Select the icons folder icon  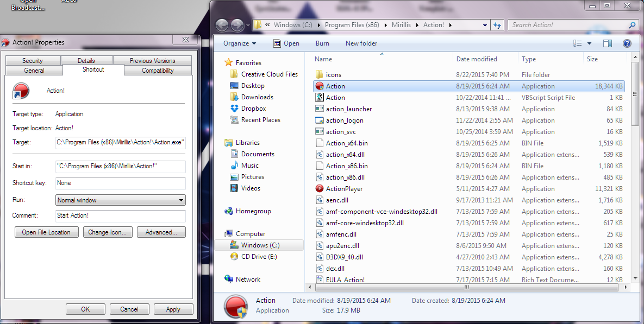point(320,75)
